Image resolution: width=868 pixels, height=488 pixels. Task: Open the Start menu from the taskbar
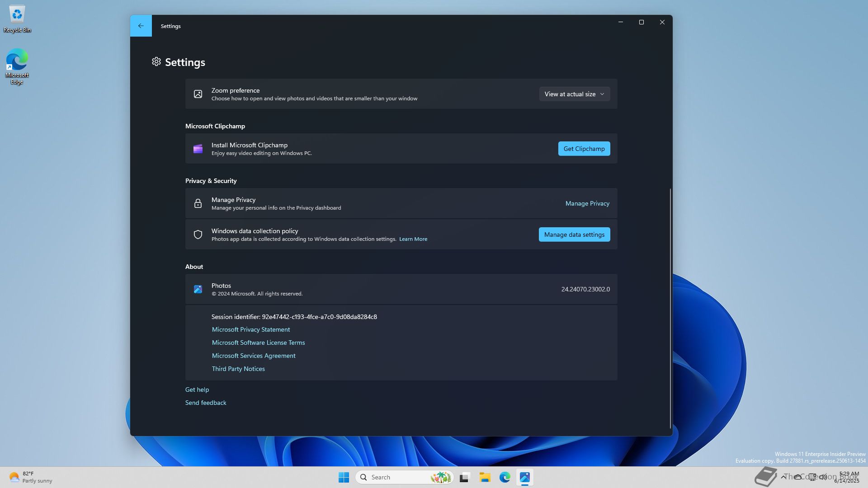tap(344, 477)
